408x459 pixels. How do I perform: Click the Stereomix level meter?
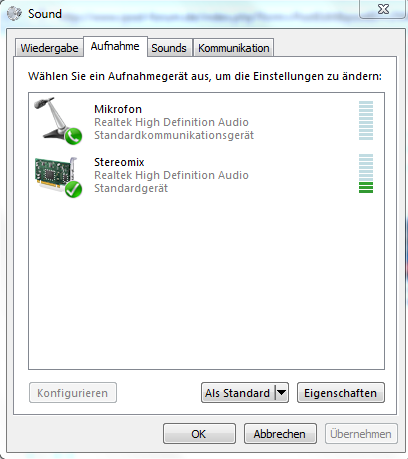[366, 173]
